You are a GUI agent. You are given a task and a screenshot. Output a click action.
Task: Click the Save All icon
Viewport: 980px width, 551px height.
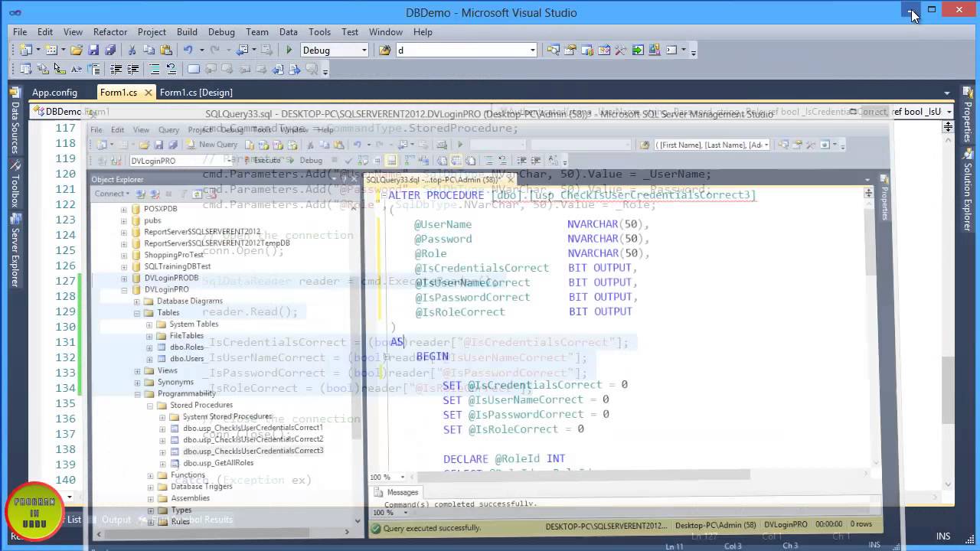[110, 50]
